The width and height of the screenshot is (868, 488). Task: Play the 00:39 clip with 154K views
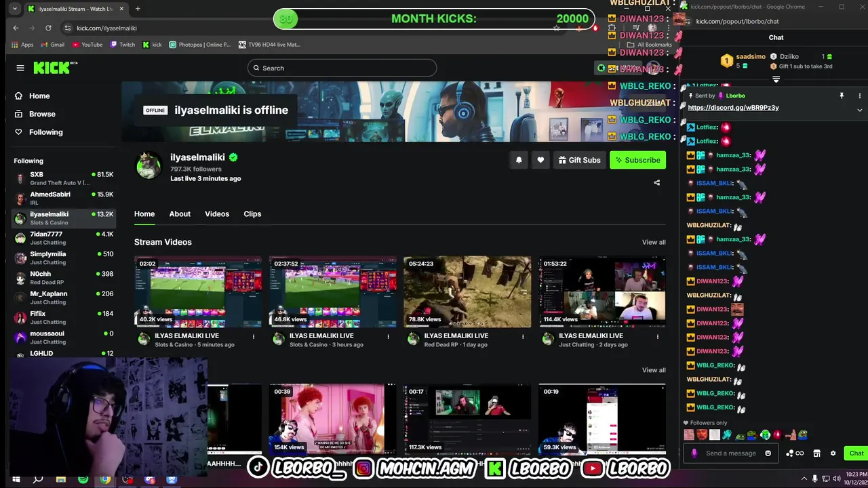[x=332, y=419]
